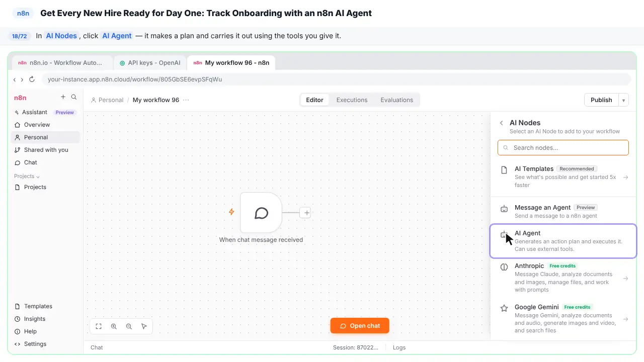
Task: Switch to the Executions tab
Action: coord(352,100)
